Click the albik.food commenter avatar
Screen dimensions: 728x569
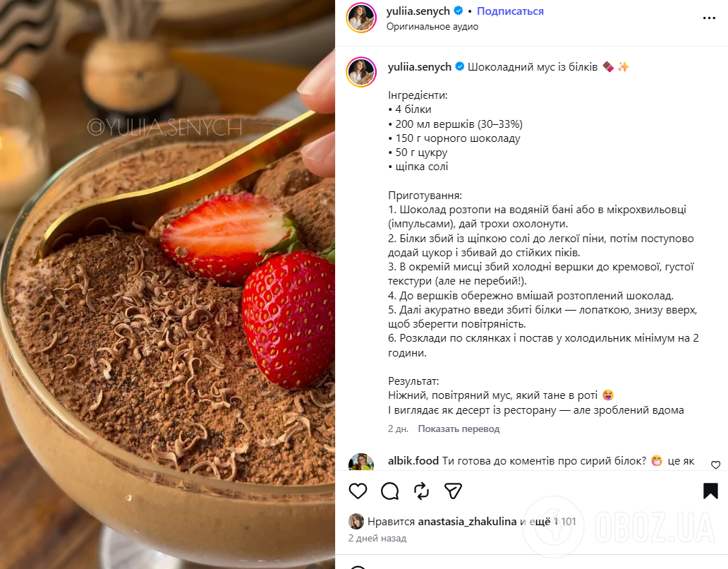[361, 462]
